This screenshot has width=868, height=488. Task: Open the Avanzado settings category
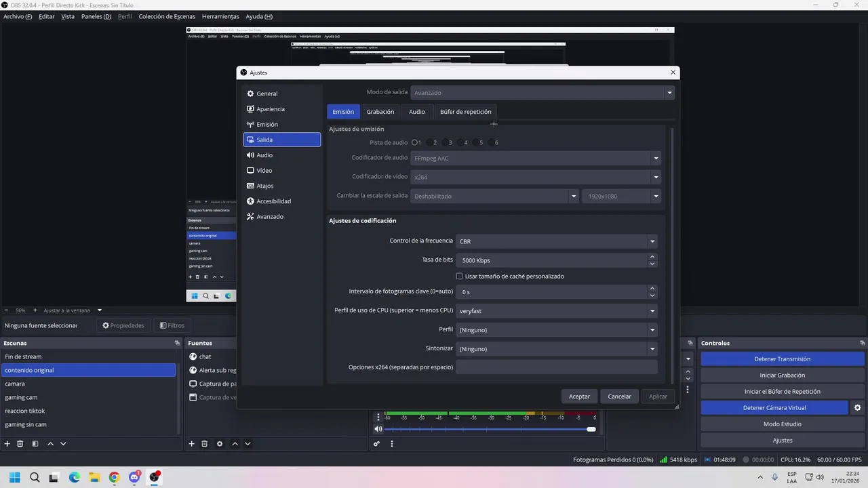(x=281, y=217)
